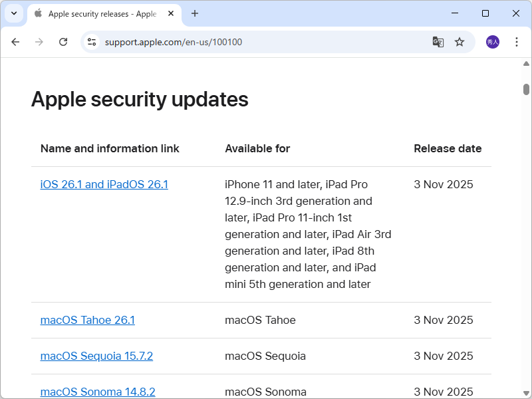Open the macOS Tahoe 26.1 release notes
Image resolution: width=532 pixels, height=399 pixels.
[x=87, y=320]
